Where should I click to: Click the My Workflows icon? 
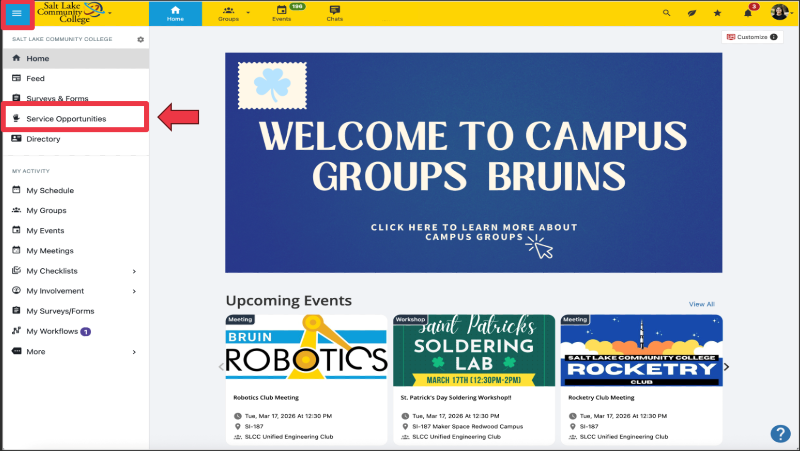tap(16, 331)
